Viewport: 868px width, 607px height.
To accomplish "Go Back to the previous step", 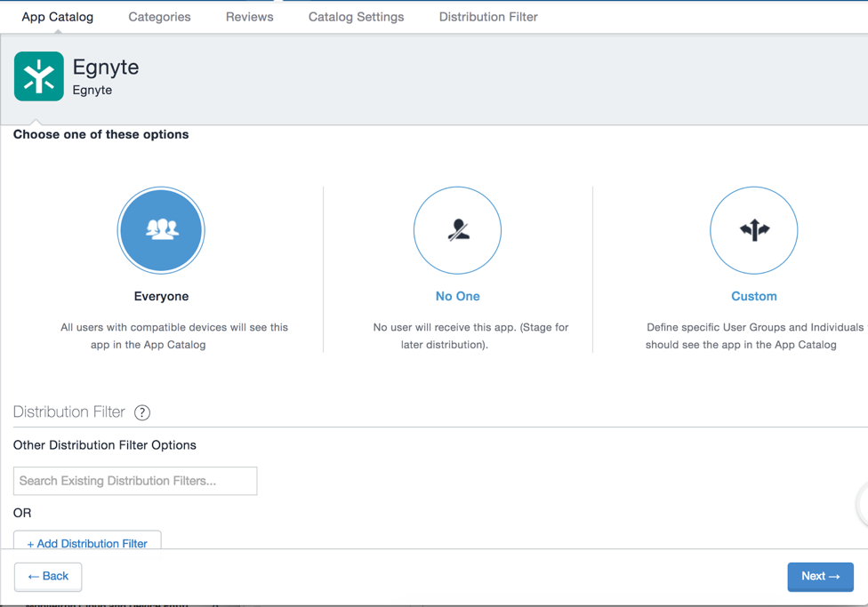I will (x=48, y=576).
